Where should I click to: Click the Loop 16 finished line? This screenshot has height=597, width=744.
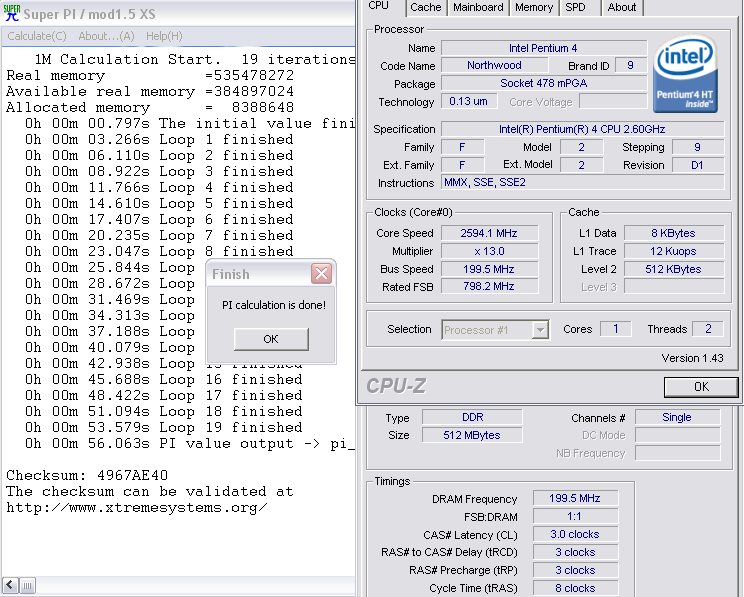click(164, 380)
